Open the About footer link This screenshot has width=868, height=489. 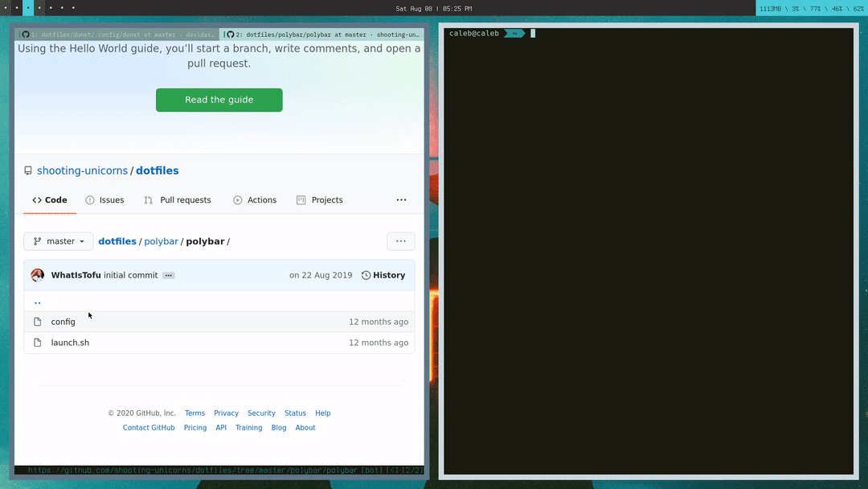pos(305,428)
